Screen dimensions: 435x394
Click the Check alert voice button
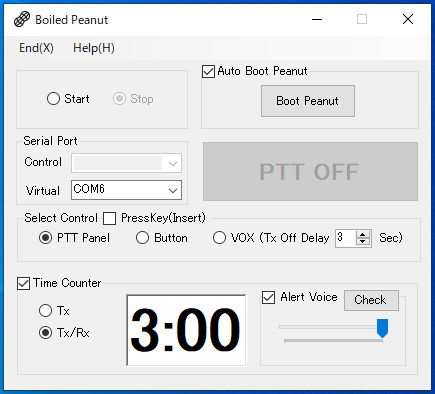pyautogui.click(x=371, y=300)
